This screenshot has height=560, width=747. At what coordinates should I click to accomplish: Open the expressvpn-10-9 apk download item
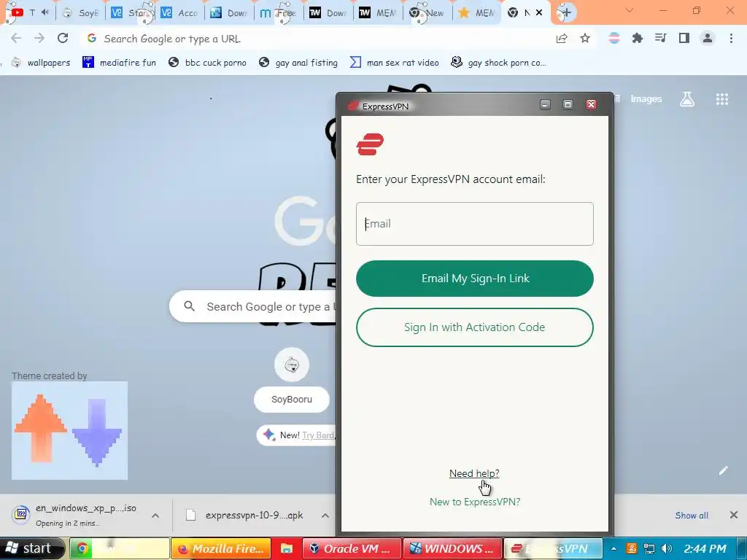tap(245, 516)
